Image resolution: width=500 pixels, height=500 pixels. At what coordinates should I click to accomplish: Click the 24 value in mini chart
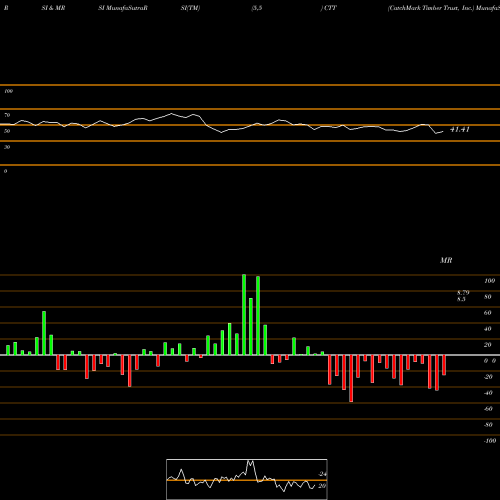coord(323,474)
